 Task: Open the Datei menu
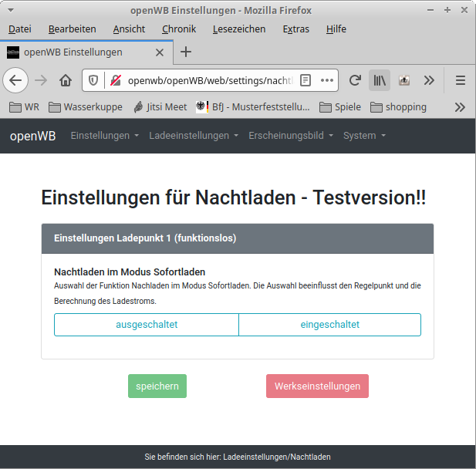pyautogui.click(x=20, y=29)
